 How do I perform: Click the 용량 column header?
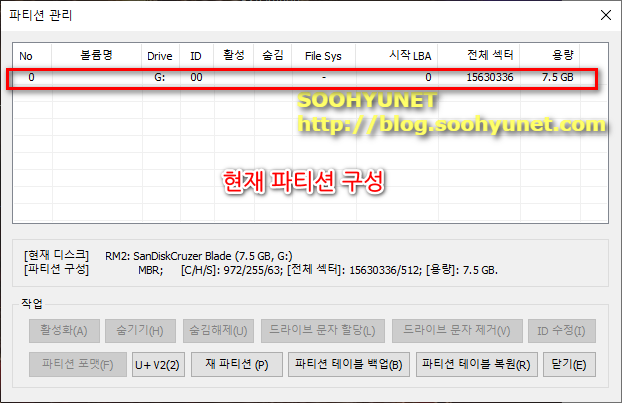click(x=550, y=56)
